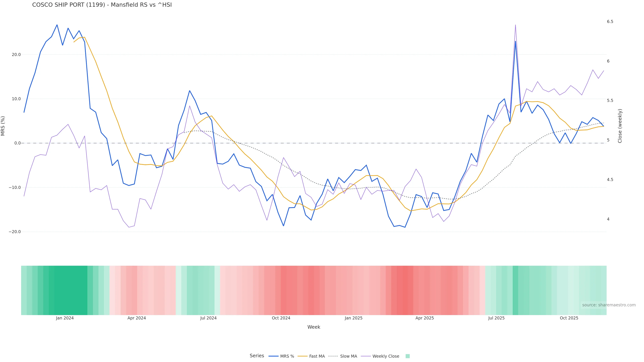This screenshot has height=362, width=644.
Task: Select the Jul 2025 tick label
Action: (x=496, y=318)
